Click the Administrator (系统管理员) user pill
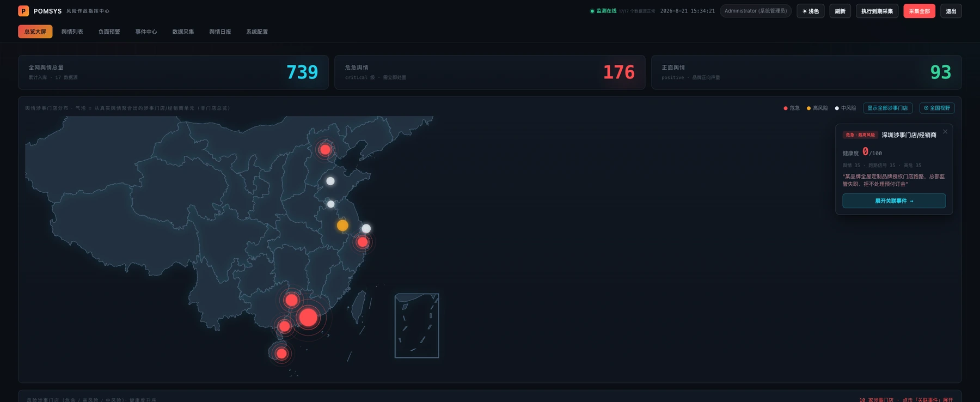Image resolution: width=980 pixels, height=402 pixels. [756, 11]
